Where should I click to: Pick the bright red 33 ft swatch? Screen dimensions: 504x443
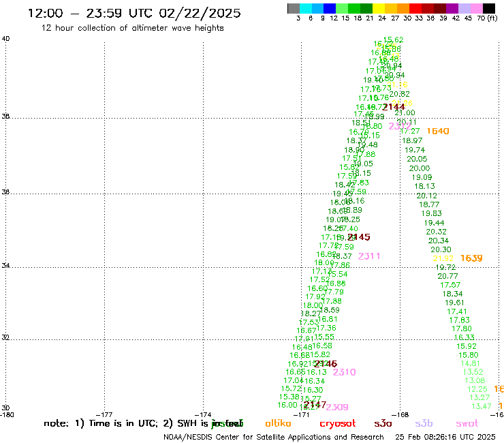415,8
